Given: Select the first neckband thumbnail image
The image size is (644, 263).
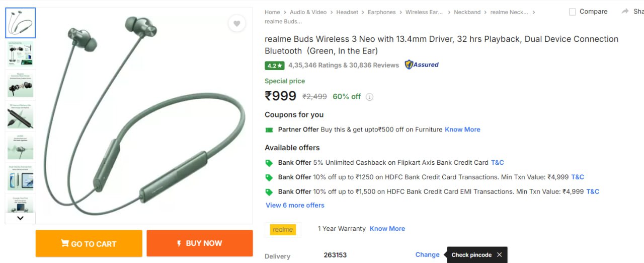Looking at the screenshot, I should click(21, 23).
